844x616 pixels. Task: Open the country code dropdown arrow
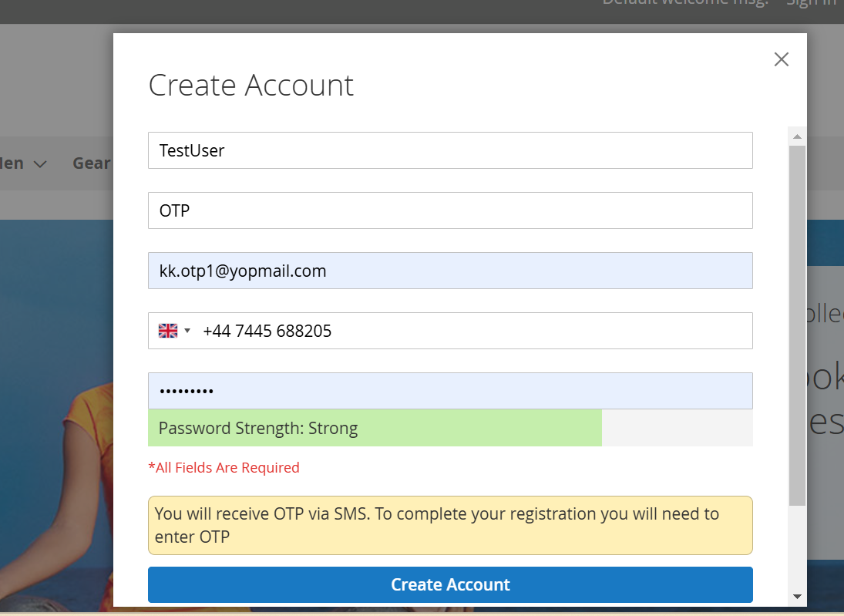187,331
